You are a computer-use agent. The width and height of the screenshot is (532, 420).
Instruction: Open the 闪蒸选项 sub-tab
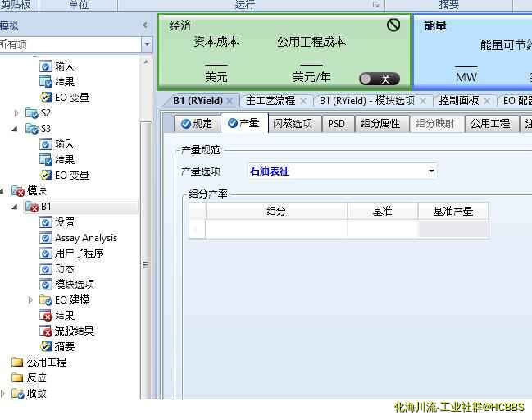[292, 124]
